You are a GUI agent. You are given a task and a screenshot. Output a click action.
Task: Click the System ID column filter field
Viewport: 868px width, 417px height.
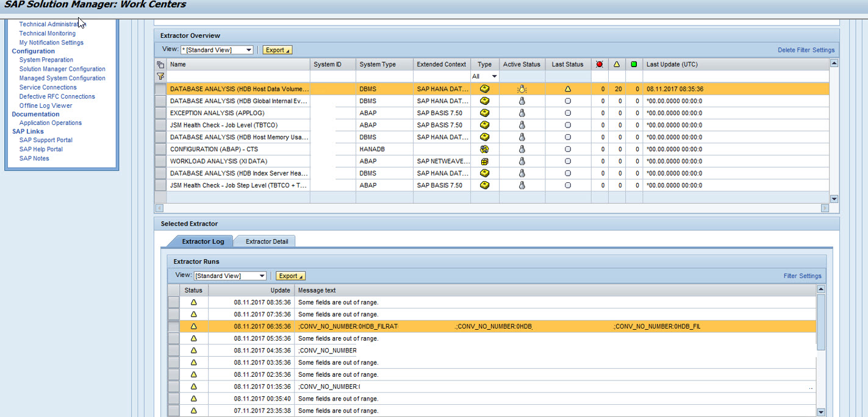click(332, 76)
